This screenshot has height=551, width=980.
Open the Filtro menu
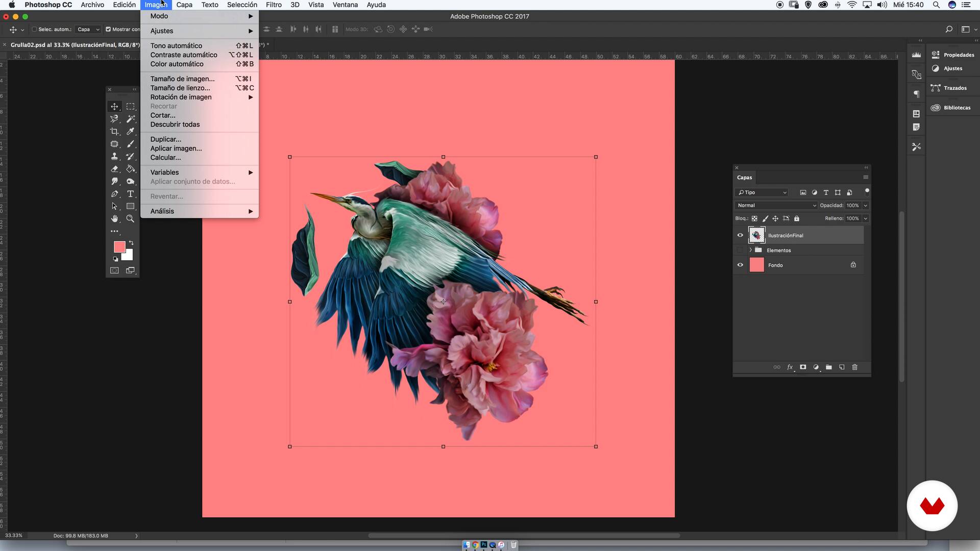click(x=274, y=5)
